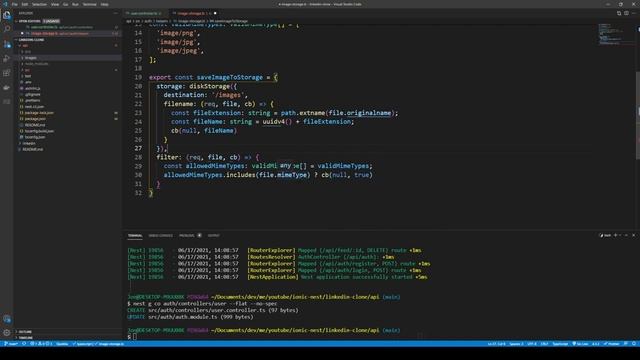Viewport: 640px width, 360px height.
Task: Open the Go menu
Action: click(65, 4)
